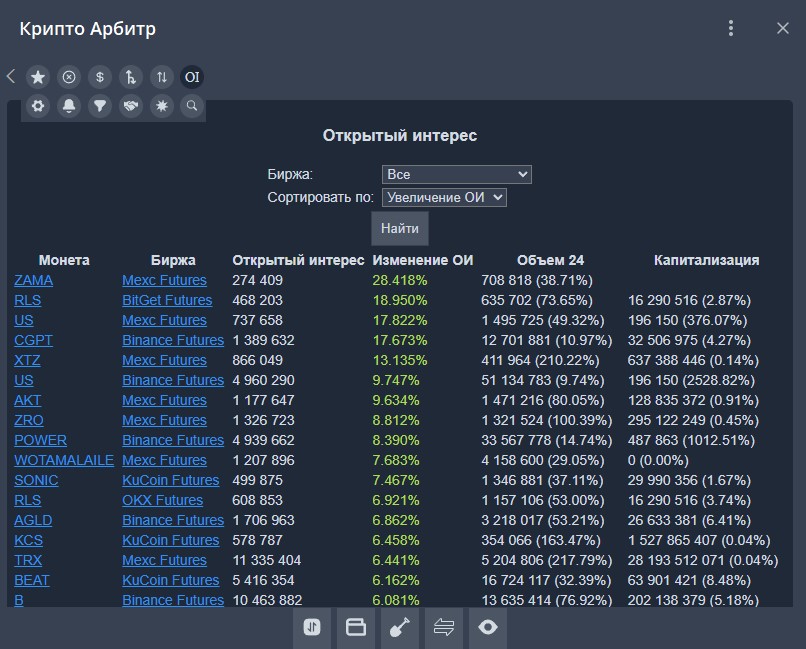
Task: Click the shovel icon in bottom bar
Action: click(x=400, y=628)
